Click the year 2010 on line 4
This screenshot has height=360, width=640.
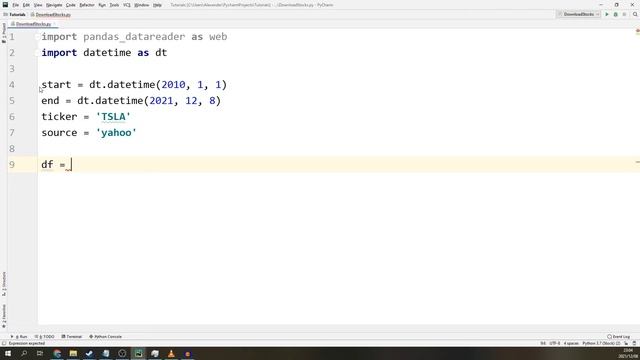click(x=173, y=85)
